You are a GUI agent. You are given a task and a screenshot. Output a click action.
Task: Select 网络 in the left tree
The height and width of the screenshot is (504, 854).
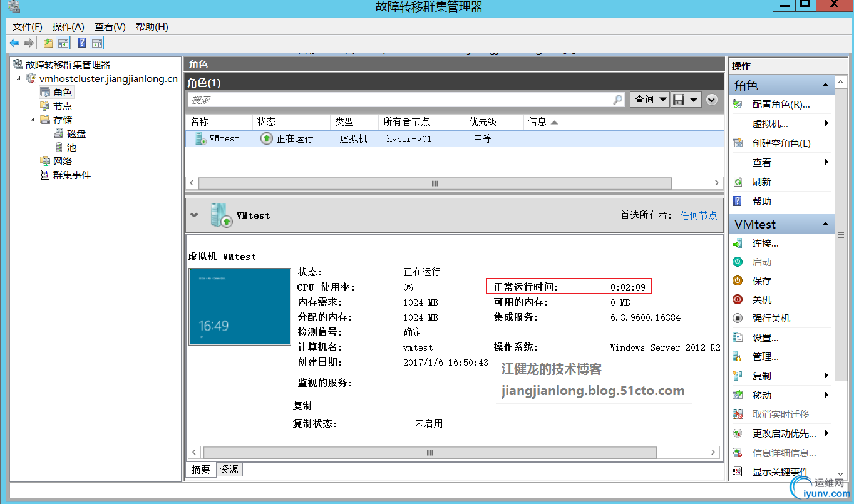coord(63,161)
